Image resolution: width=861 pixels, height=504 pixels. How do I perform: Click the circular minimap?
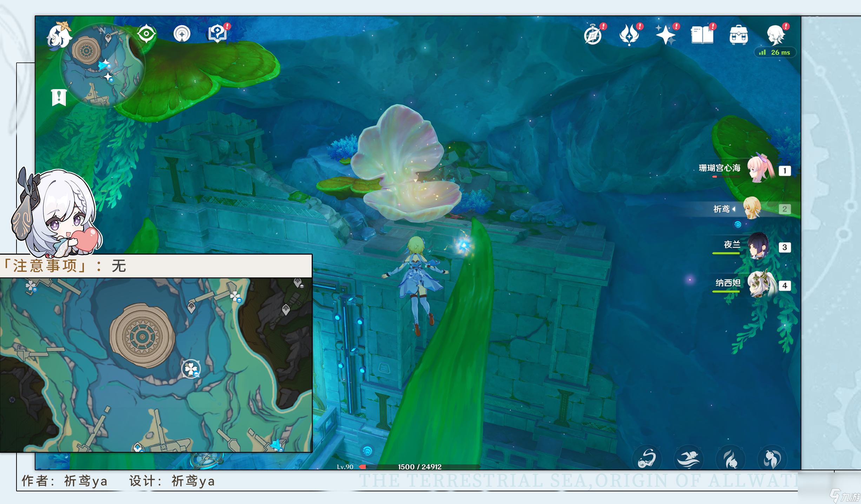coord(102,66)
